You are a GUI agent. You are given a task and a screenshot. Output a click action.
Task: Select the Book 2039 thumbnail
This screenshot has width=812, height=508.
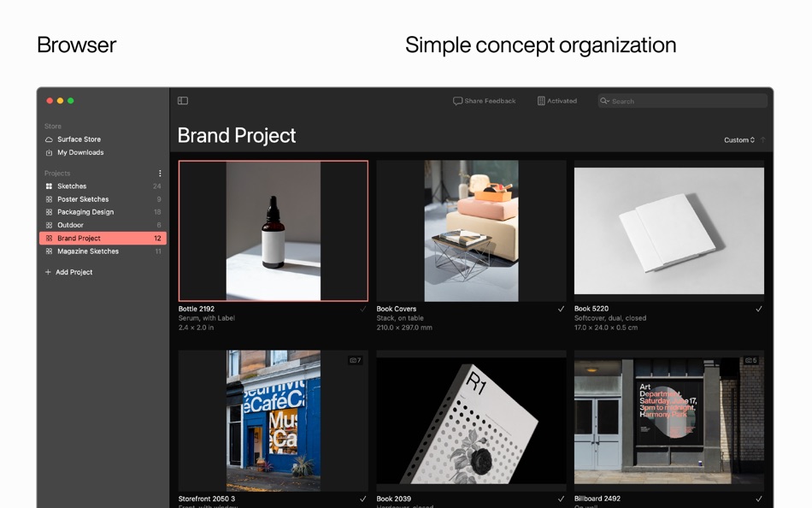pos(471,421)
